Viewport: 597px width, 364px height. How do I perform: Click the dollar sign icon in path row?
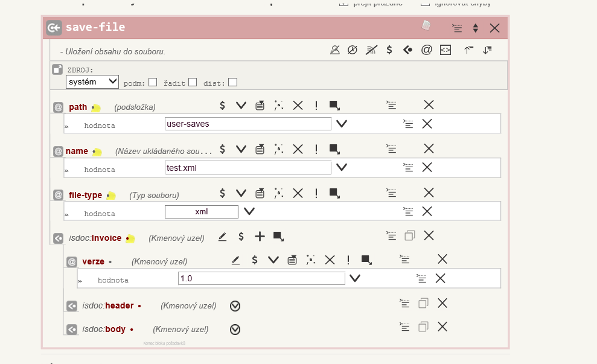coord(222,106)
